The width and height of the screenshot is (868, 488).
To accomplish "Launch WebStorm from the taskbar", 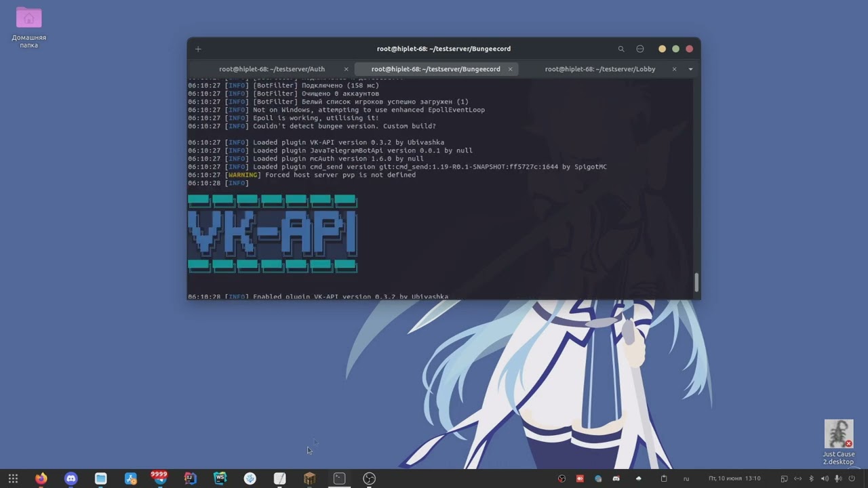I will point(220,479).
